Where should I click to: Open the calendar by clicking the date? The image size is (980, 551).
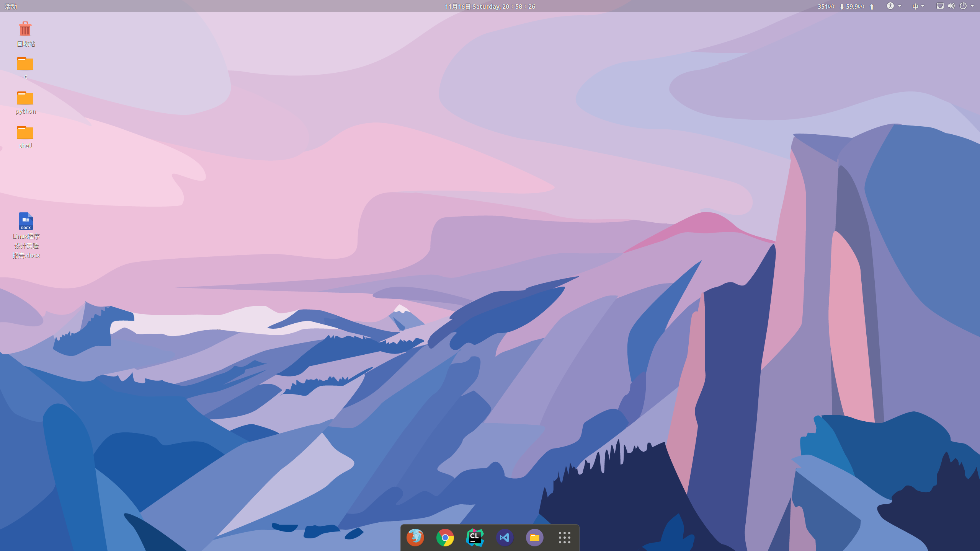tap(490, 6)
